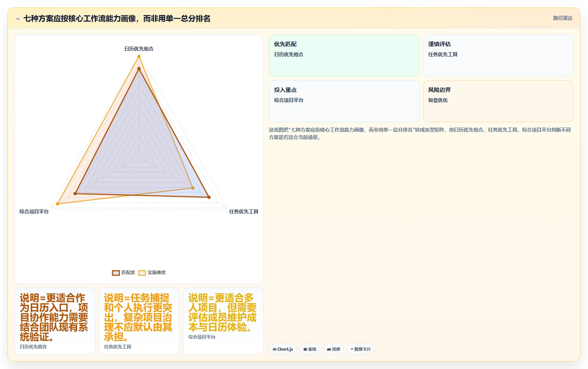
Task: Click 综合项目平台 text in 投入重点 card
Action: (x=289, y=100)
